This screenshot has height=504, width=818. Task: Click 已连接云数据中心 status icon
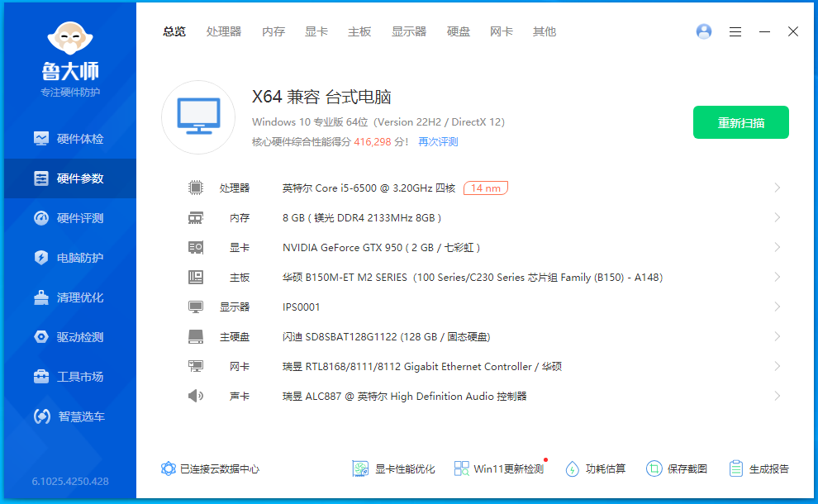click(x=168, y=468)
